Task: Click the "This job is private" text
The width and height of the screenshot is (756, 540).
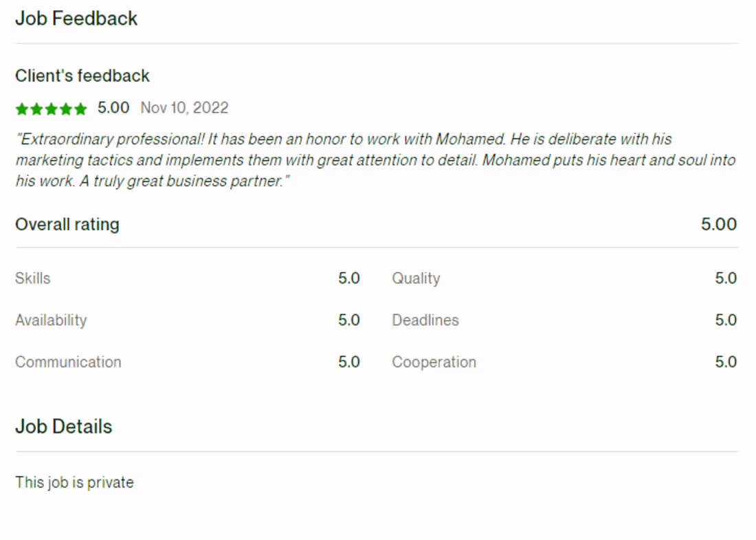Action: tap(74, 482)
